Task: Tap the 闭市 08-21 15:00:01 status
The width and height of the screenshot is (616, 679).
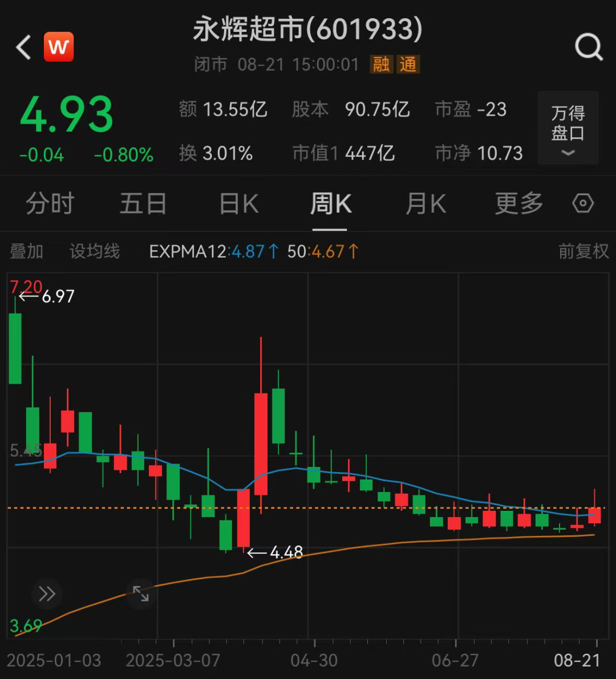Action: click(277, 64)
